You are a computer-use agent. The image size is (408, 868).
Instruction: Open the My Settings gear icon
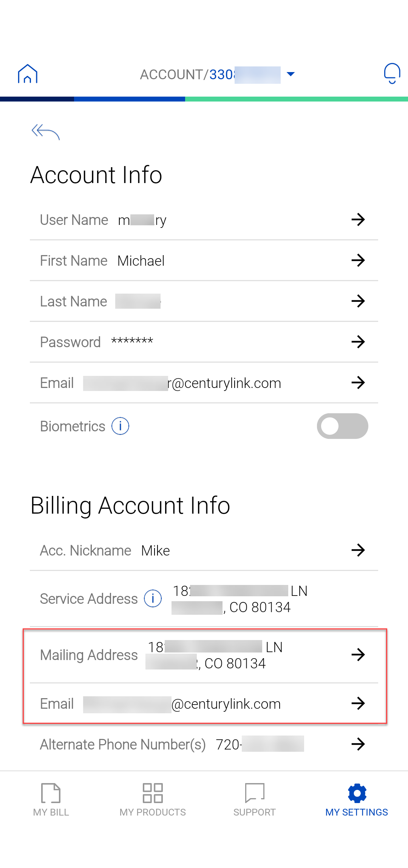357,794
